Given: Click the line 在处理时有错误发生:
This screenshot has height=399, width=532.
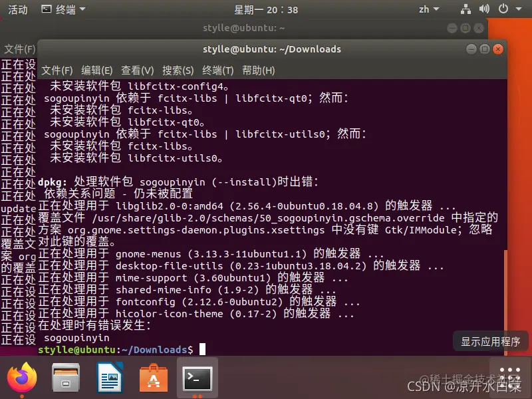Looking at the screenshot, I should coord(94,325).
